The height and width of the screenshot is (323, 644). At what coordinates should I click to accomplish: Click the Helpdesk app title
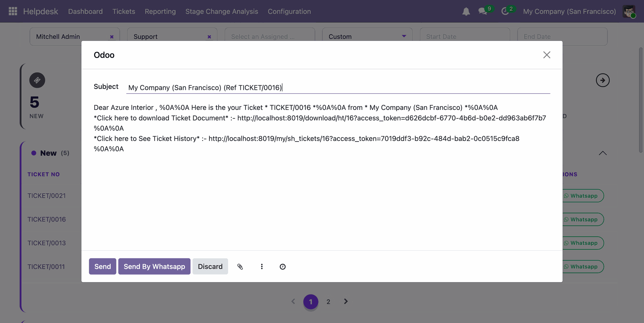click(x=41, y=11)
